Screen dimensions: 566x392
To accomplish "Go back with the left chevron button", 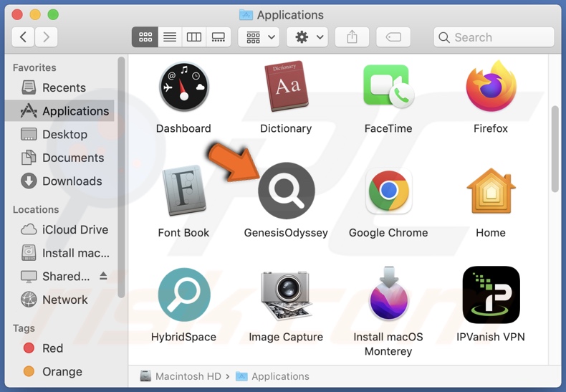I will coord(23,37).
